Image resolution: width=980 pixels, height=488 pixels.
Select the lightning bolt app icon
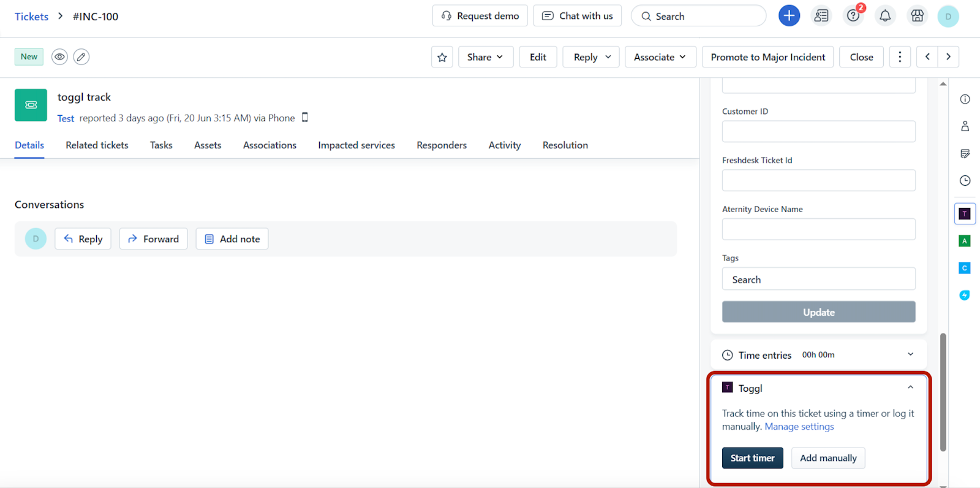[965, 295]
